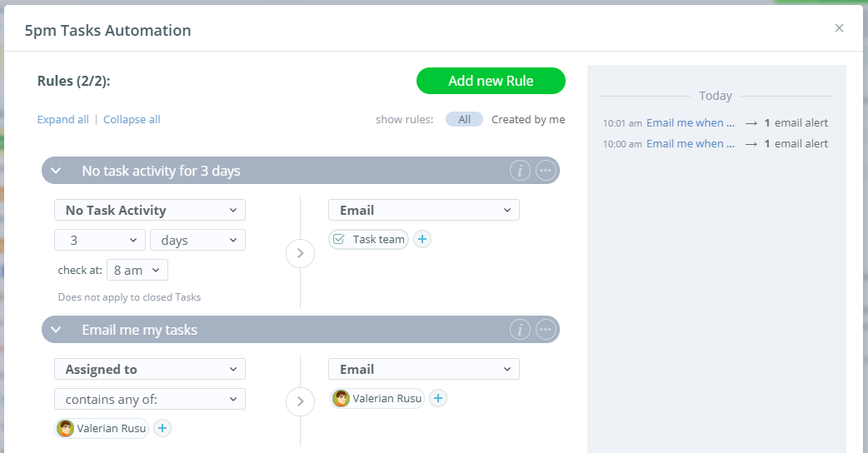Show All rules filter
The height and width of the screenshot is (453, 868).
(464, 119)
